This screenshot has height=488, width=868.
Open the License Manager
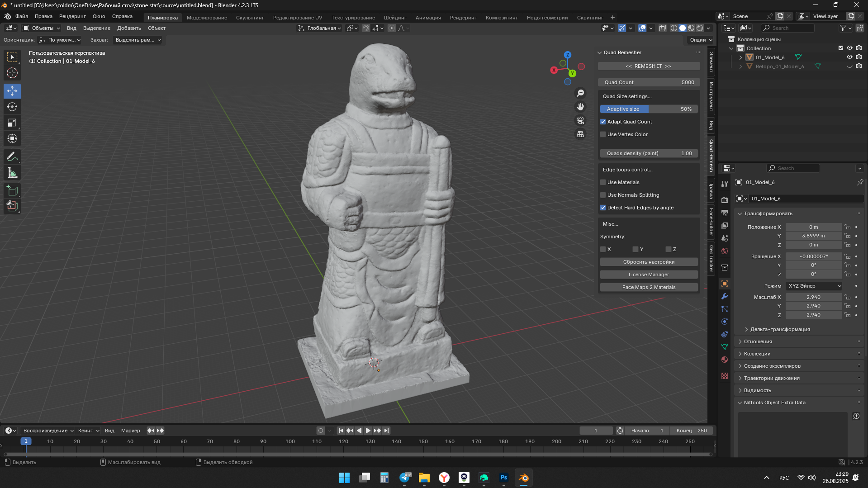click(649, 275)
